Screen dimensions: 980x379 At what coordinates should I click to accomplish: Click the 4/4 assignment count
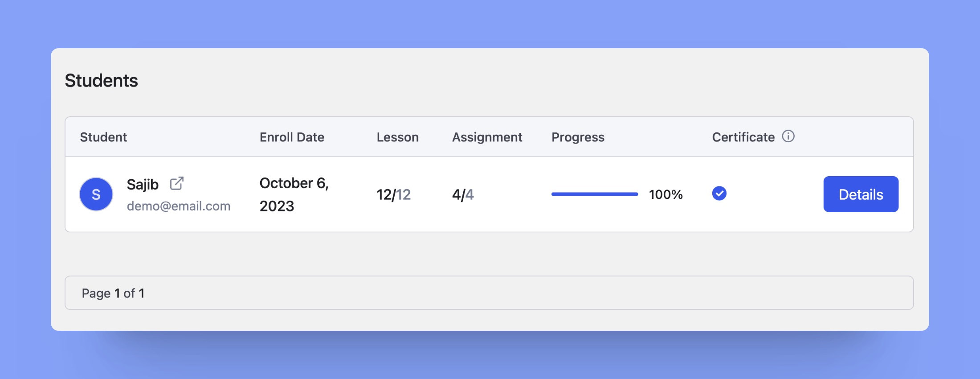(463, 194)
